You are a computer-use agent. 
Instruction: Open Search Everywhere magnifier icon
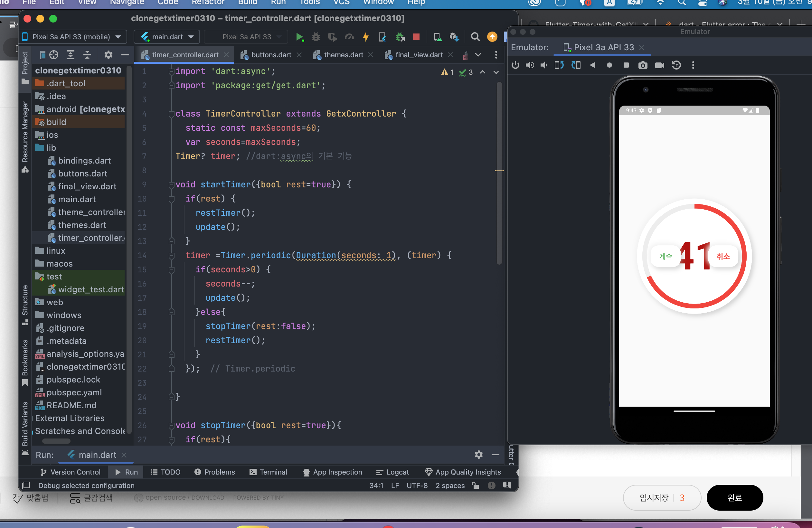coord(475,37)
